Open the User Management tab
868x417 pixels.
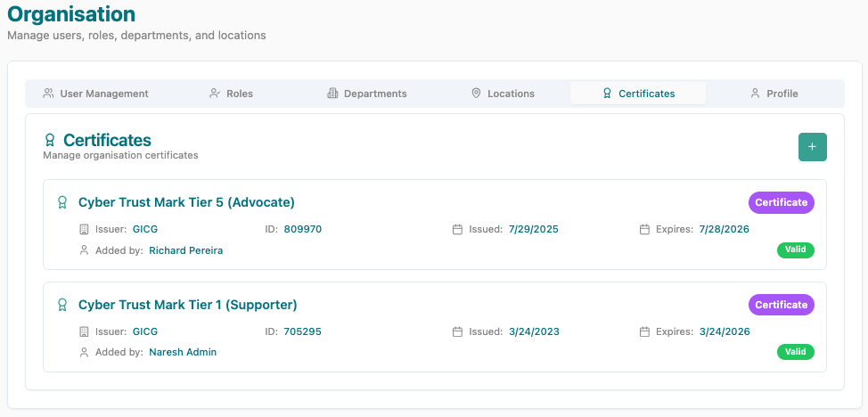pyautogui.click(x=96, y=94)
